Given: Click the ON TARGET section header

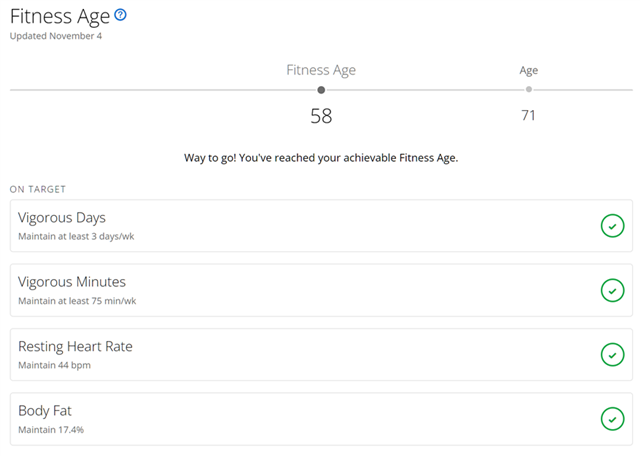Looking at the screenshot, I should [x=38, y=189].
